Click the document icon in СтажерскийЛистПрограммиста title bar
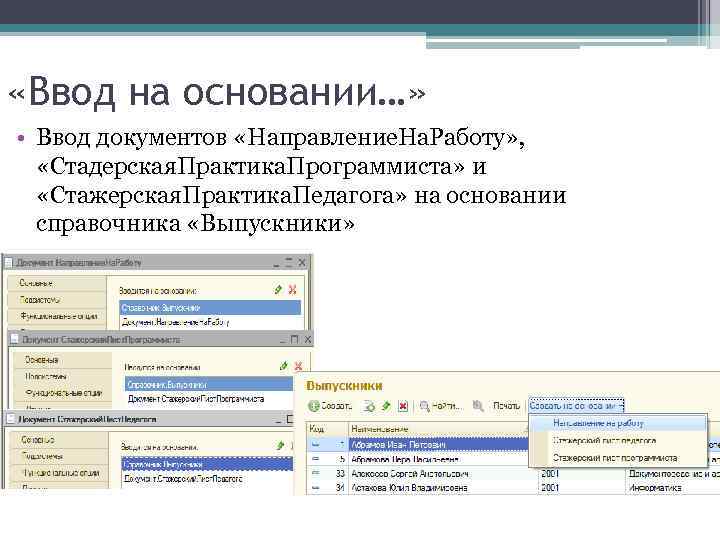Viewport: 720px width, 540px height. [x=14, y=339]
